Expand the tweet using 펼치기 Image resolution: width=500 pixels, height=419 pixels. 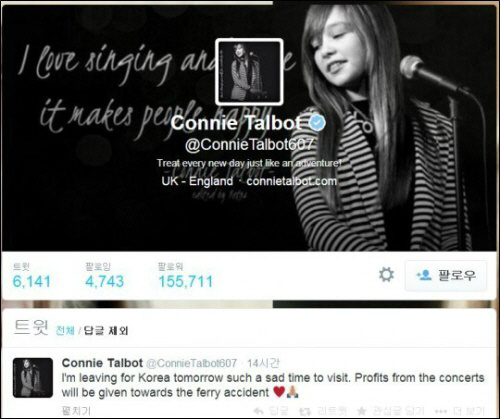click(76, 411)
